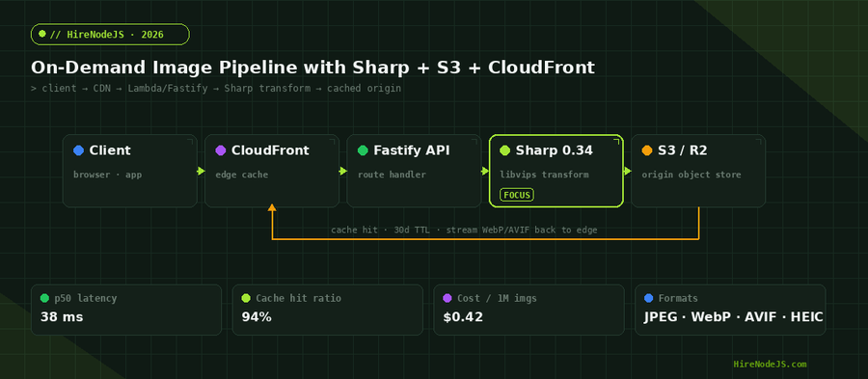Click the lime dot beside Sharp 0.34

pyautogui.click(x=504, y=150)
